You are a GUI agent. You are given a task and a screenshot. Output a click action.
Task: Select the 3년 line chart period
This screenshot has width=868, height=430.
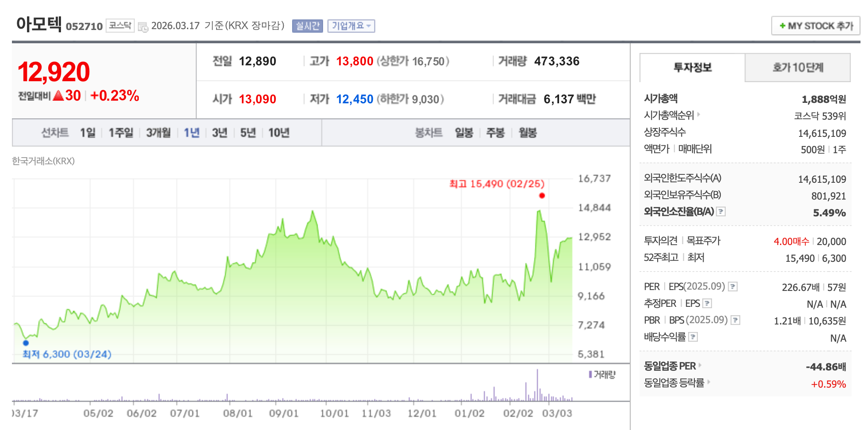[x=220, y=132]
